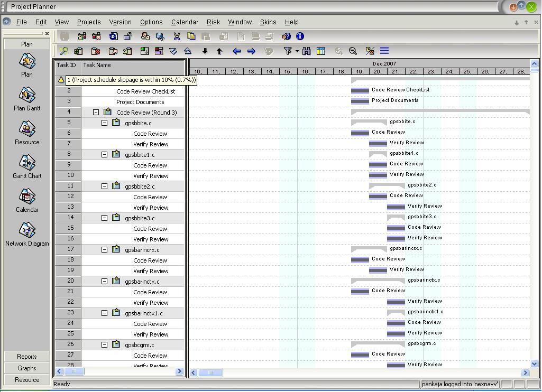Collapse the gpsbbite.c task group

pos(104,123)
